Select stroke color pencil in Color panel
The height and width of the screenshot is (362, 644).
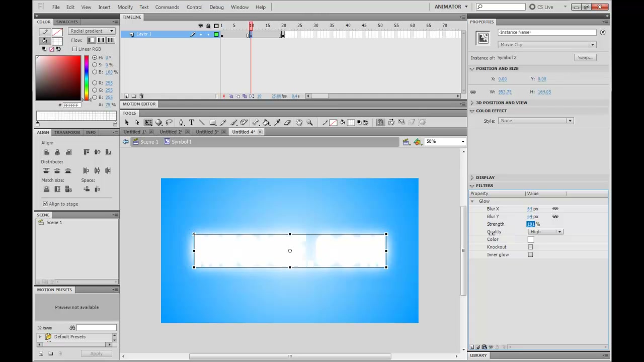[45, 31]
